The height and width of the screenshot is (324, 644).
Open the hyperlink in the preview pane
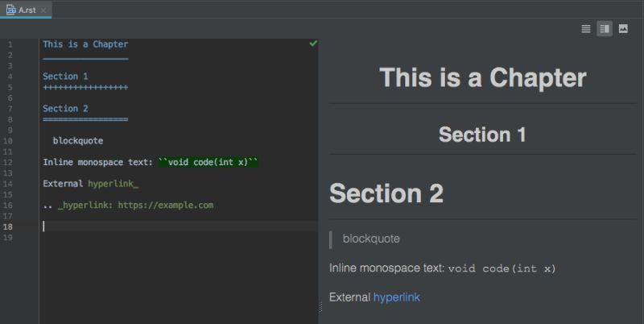396,297
